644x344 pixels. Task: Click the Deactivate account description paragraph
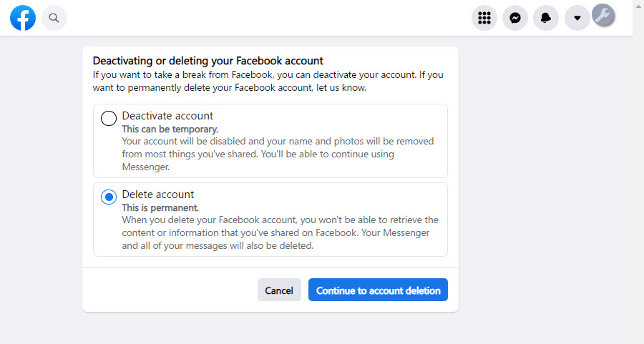coord(278,154)
